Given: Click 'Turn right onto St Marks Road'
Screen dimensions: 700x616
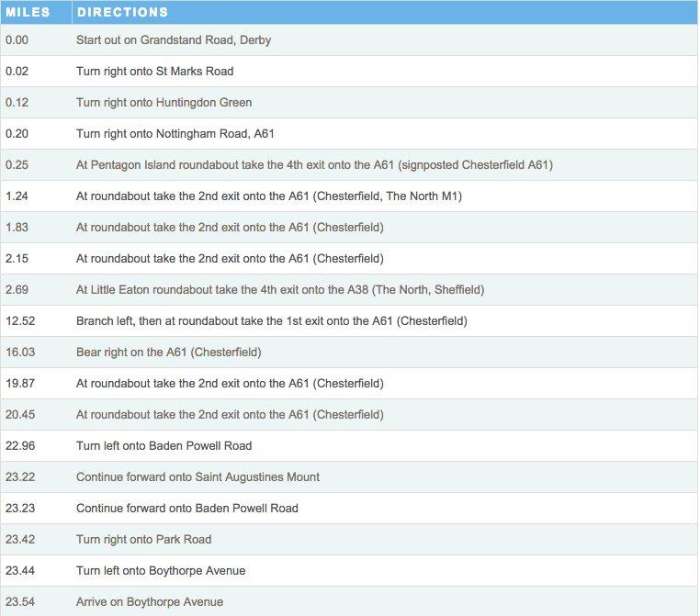Looking at the screenshot, I should 155,72.
